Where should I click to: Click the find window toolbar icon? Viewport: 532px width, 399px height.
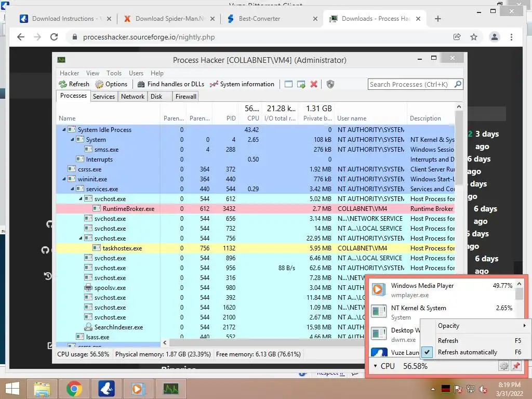point(288,84)
